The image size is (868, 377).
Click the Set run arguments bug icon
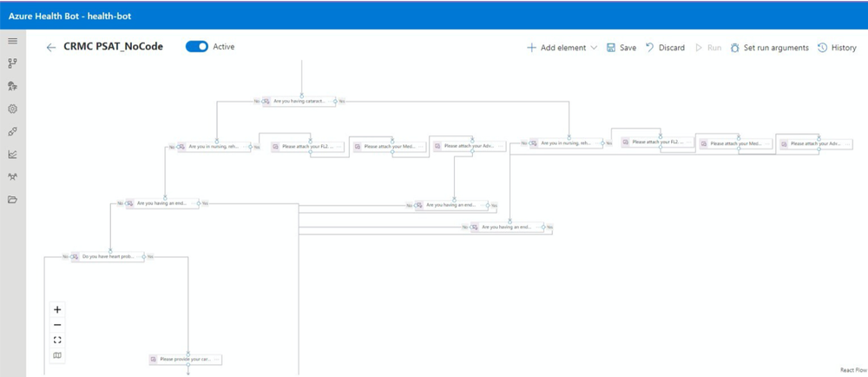pyautogui.click(x=734, y=48)
